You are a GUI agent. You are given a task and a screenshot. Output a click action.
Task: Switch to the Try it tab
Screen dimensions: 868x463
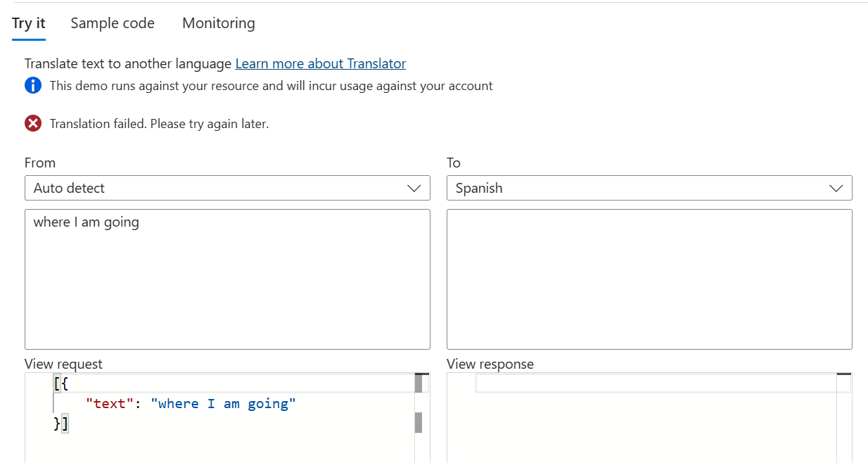[29, 23]
